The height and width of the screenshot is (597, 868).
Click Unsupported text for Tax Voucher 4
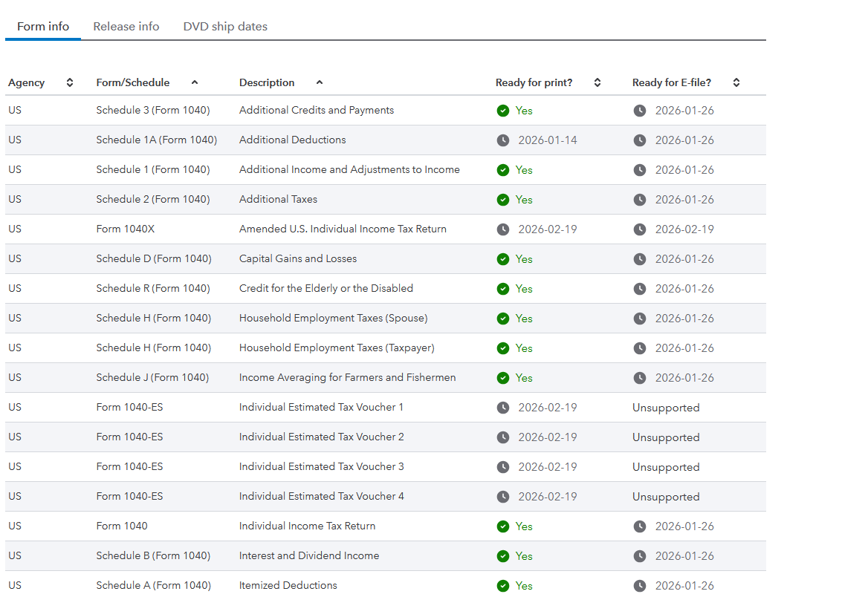(x=666, y=497)
